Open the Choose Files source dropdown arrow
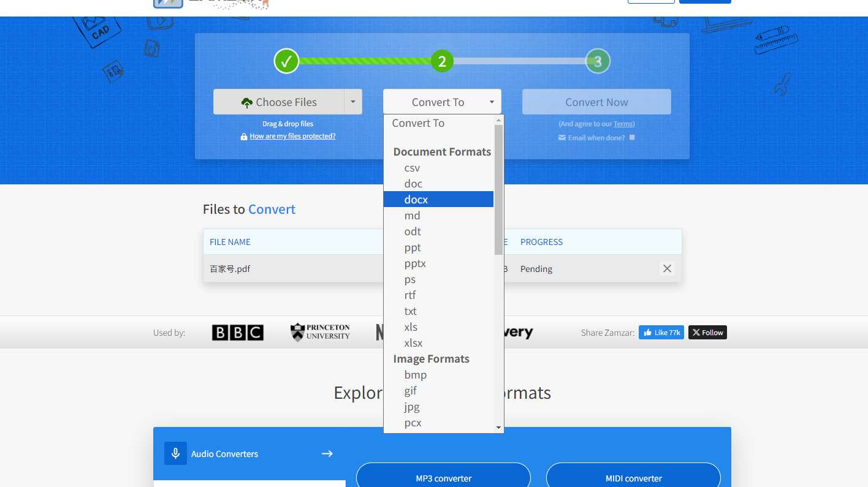The width and height of the screenshot is (868, 487). pos(352,102)
